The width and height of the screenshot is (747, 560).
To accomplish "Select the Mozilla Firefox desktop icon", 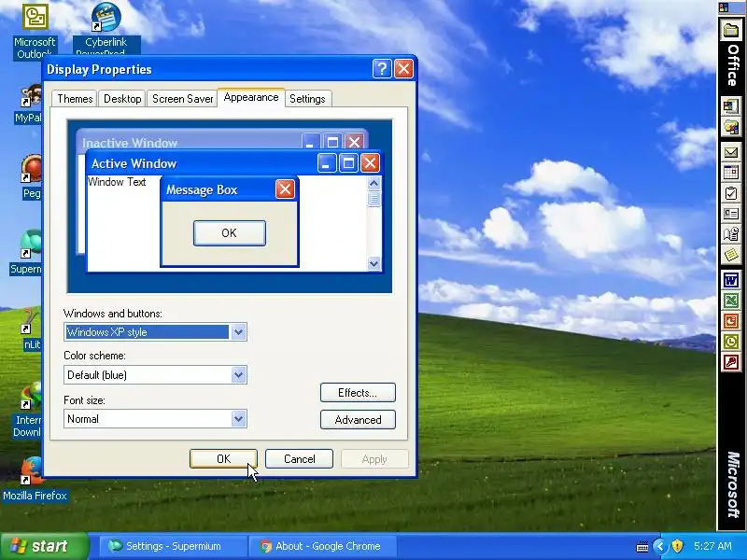I will 35,480.
